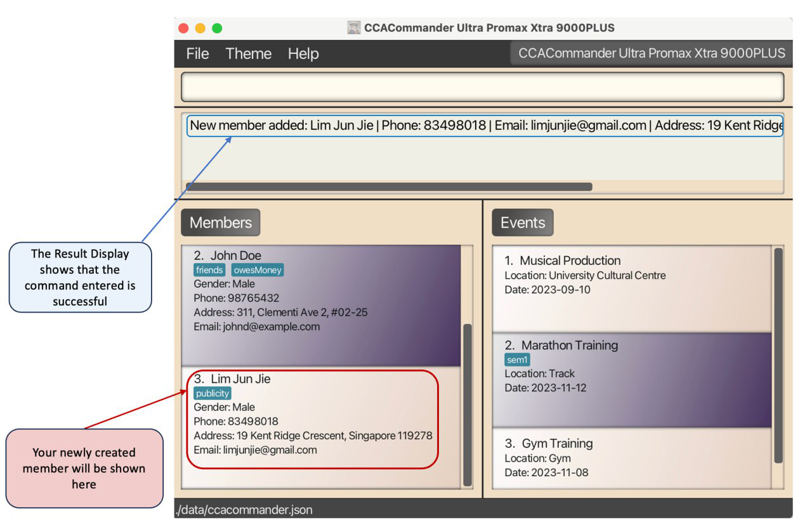This screenshot has width=812, height=530.
Task: Click the app icon in title bar
Action: (x=354, y=28)
